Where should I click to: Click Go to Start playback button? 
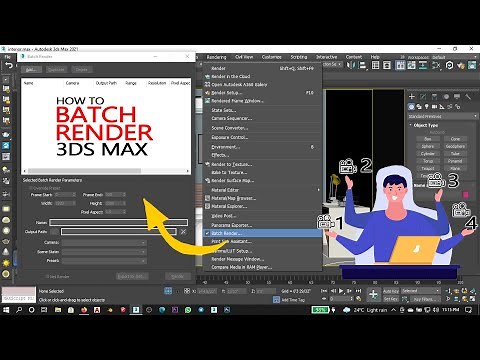tap(324, 291)
